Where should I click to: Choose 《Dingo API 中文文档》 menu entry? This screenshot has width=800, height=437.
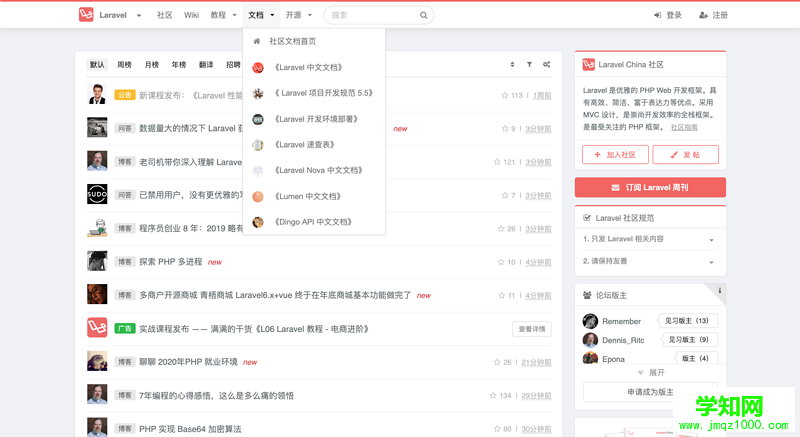[x=314, y=222]
